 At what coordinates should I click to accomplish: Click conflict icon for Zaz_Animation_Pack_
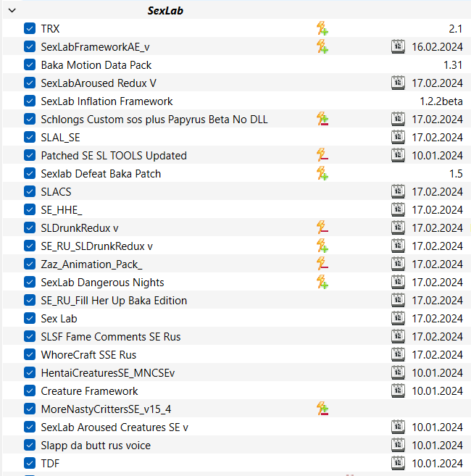point(322,264)
